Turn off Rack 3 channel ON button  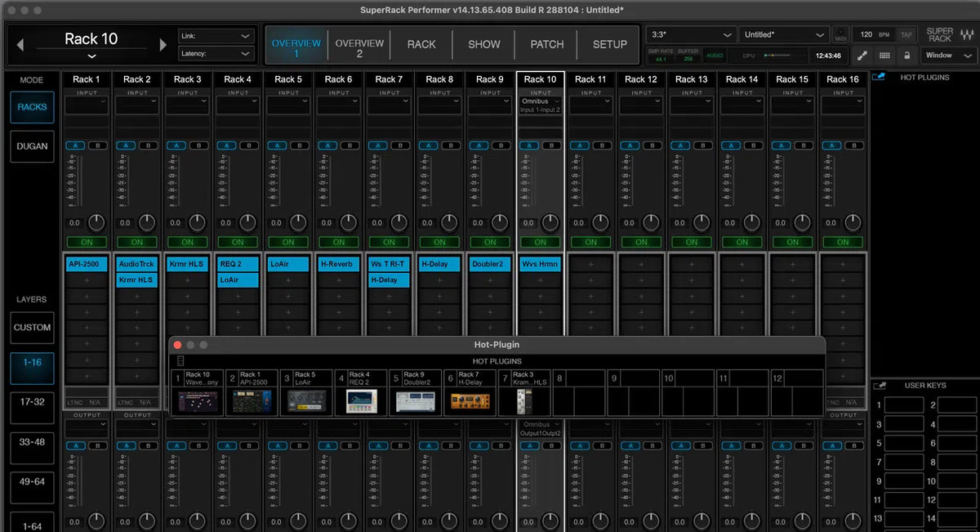187,243
